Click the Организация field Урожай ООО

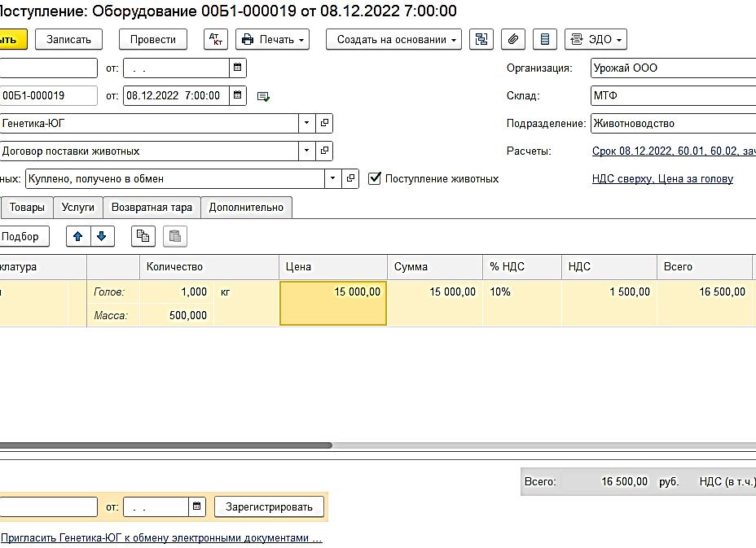(x=673, y=68)
